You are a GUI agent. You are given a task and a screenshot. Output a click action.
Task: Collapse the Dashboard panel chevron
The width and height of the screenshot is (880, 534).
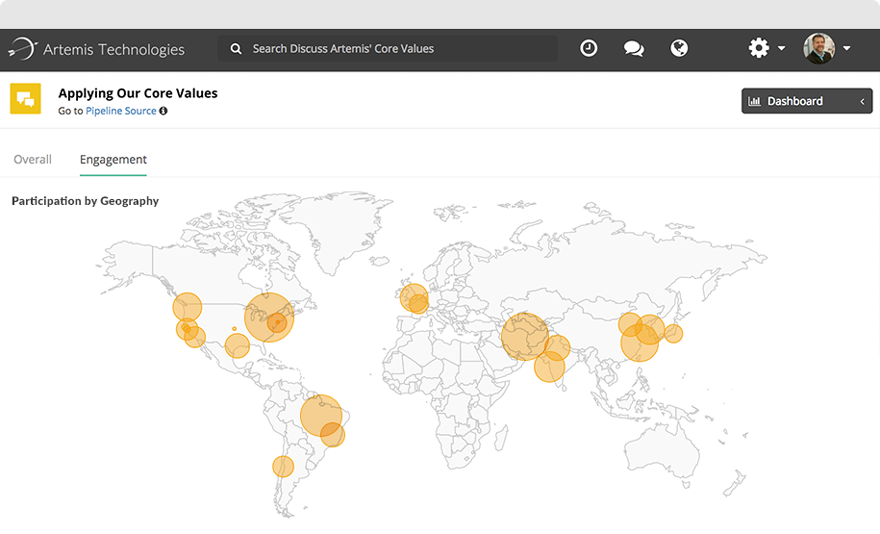point(863,102)
